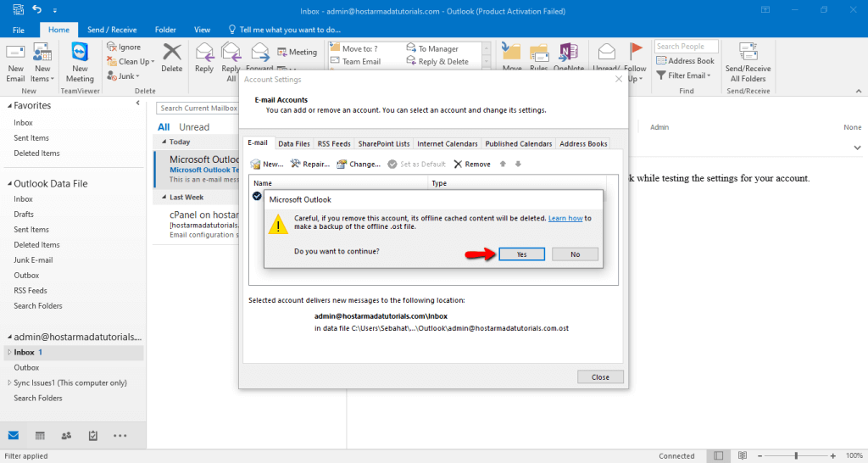Click the Delete X icon in ribbon
Image resolution: width=868 pixels, height=463 pixels.
pyautogui.click(x=171, y=53)
